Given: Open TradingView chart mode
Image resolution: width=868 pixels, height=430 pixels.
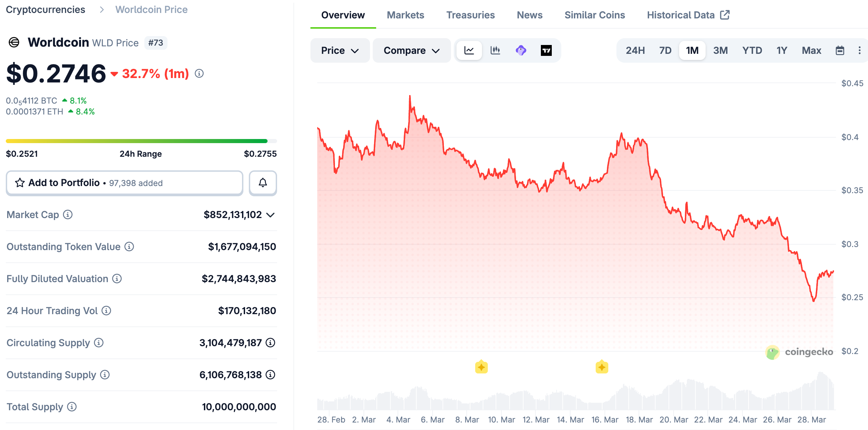Looking at the screenshot, I should (546, 50).
